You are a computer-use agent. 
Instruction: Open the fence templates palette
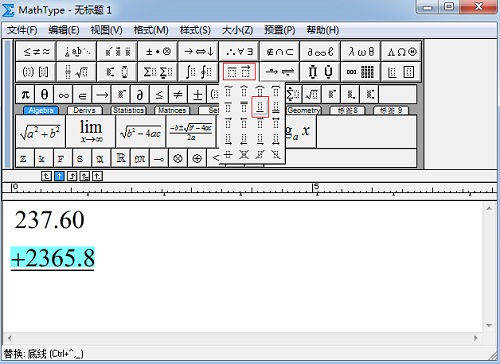(x=36, y=71)
